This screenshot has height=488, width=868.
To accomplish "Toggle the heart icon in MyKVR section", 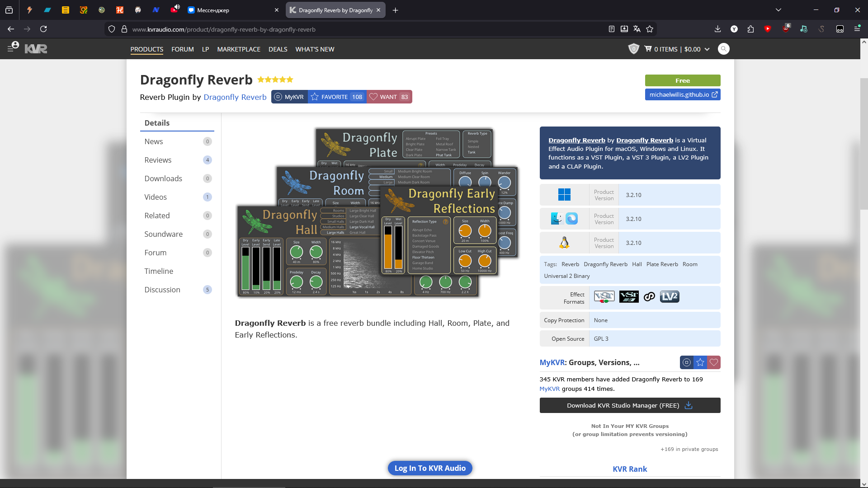I will click(713, 362).
